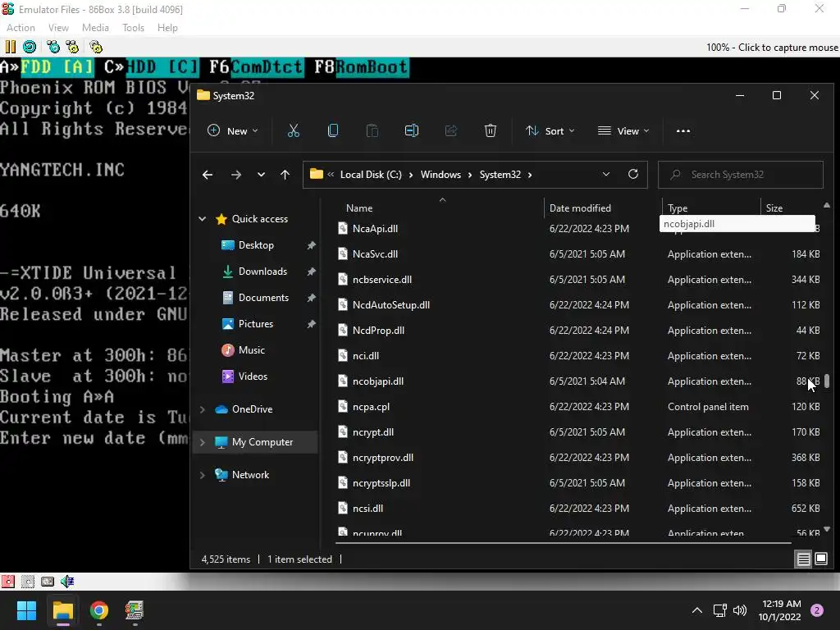Screen dimensions: 840x630
Task: Open the 86Box View menu
Action: click(x=58, y=28)
